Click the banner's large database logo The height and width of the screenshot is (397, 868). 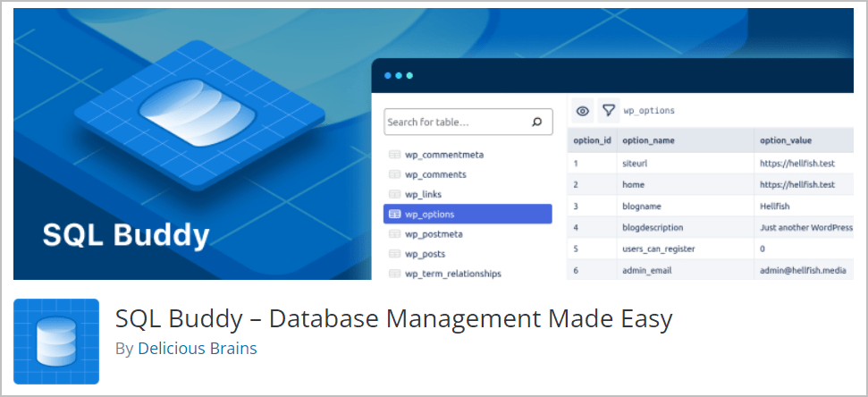click(198, 113)
